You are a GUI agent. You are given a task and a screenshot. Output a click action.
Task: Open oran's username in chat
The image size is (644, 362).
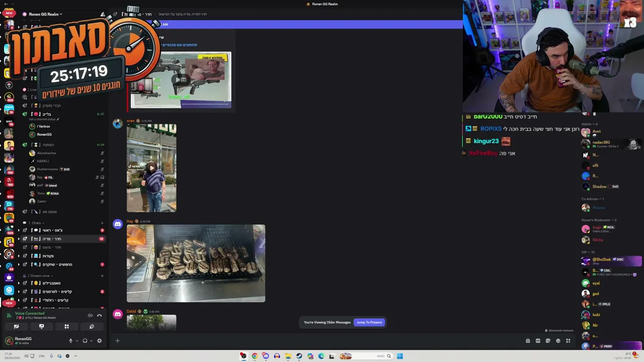tap(130, 121)
